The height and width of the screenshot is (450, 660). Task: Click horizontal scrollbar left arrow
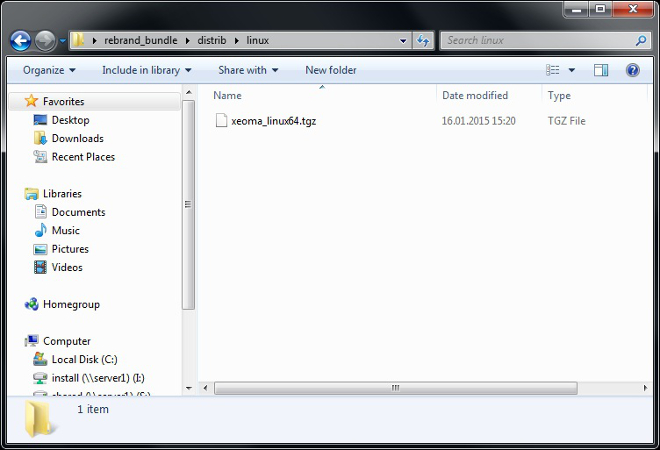[205, 388]
